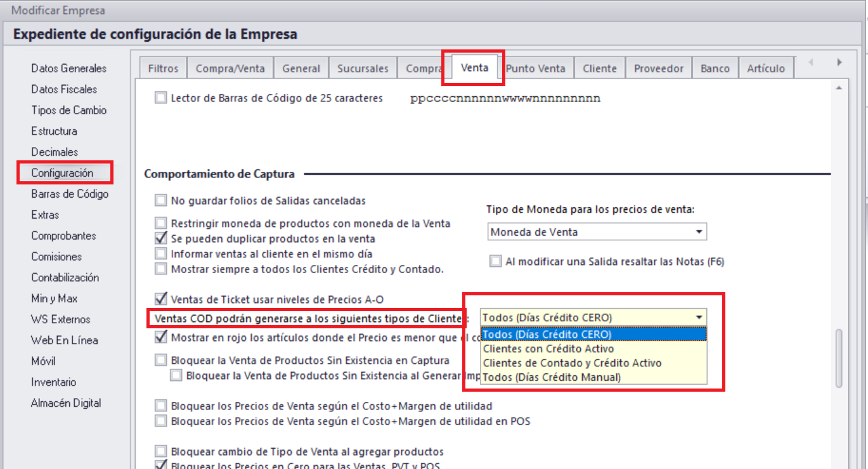Click the scrollbar up arrow in panel
This screenshot has width=868, height=469.
[x=839, y=87]
